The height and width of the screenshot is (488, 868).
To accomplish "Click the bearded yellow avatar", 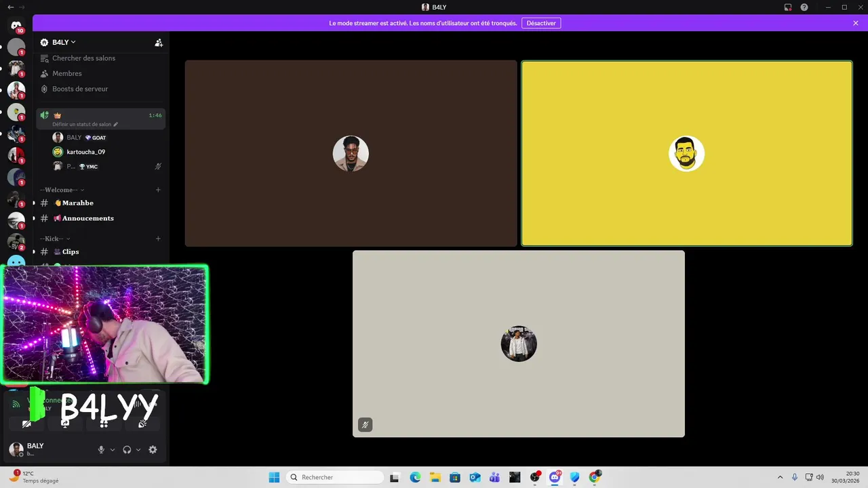I will click(686, 154).
